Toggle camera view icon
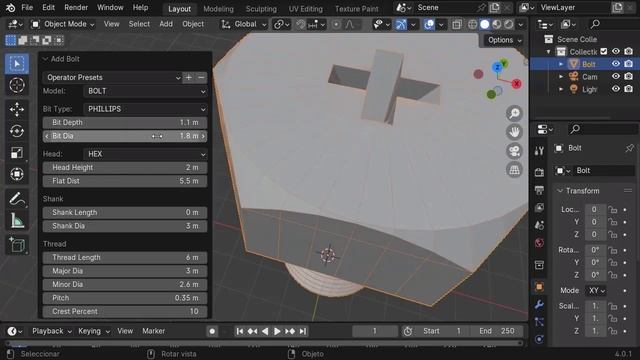The image size is (640, 360). (x=514, y=151)
